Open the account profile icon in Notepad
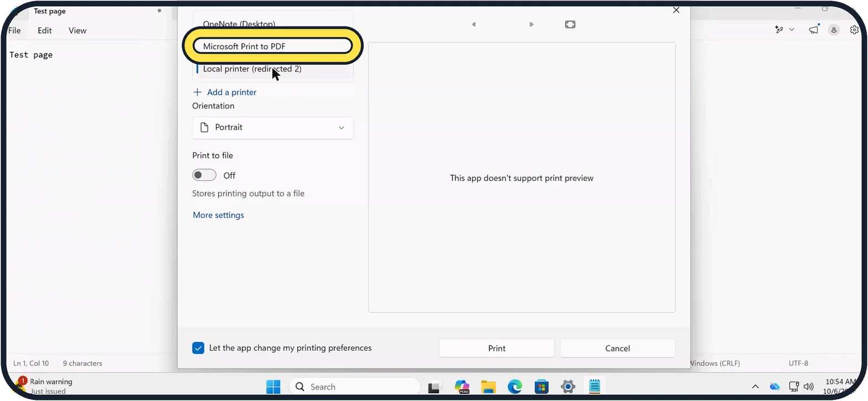Image resolution: width=868 pixels, height=401 pixels. pyautogui.click(x=834, y=30)
